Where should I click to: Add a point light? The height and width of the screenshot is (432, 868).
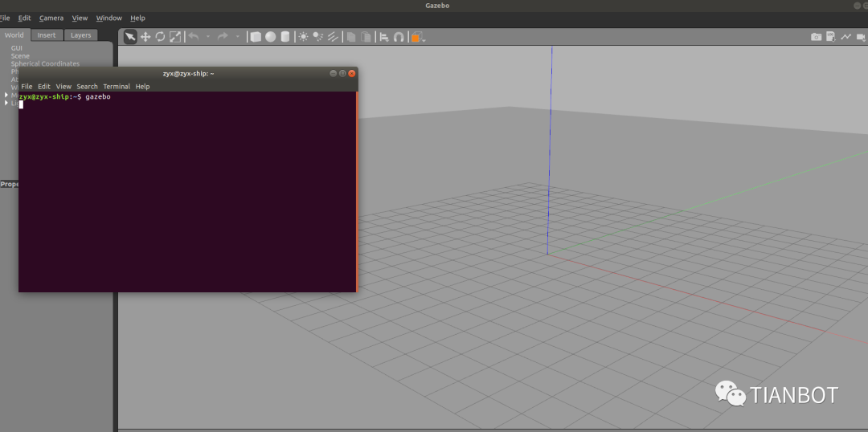click(303, 36)
